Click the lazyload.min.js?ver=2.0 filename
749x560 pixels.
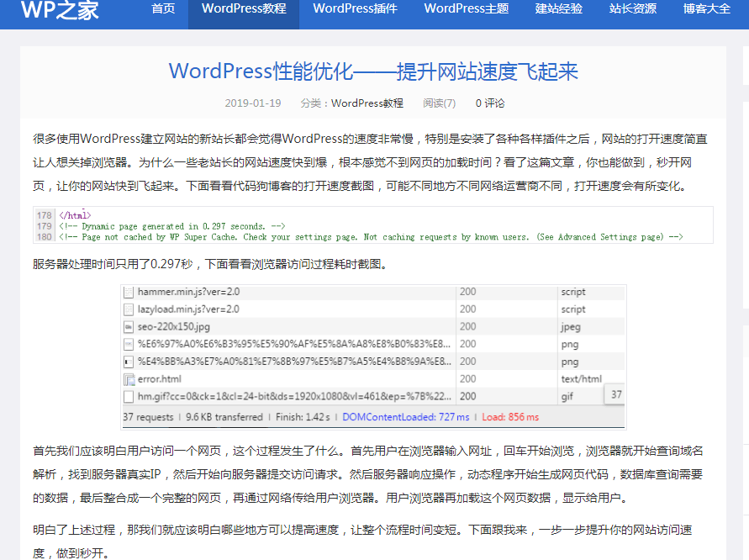click(188, 309)
